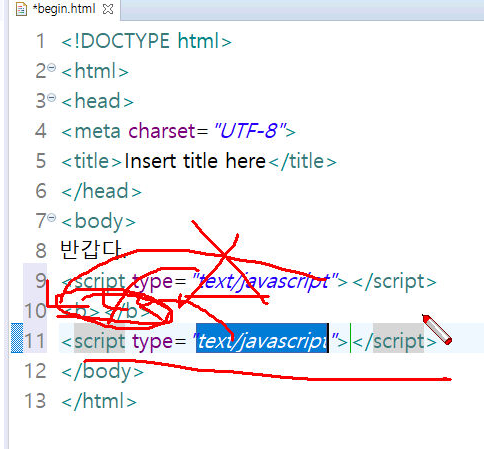Click the <!DOCTYPE html> line
This screenshot has height=449, width=484.
click(146, 41)
